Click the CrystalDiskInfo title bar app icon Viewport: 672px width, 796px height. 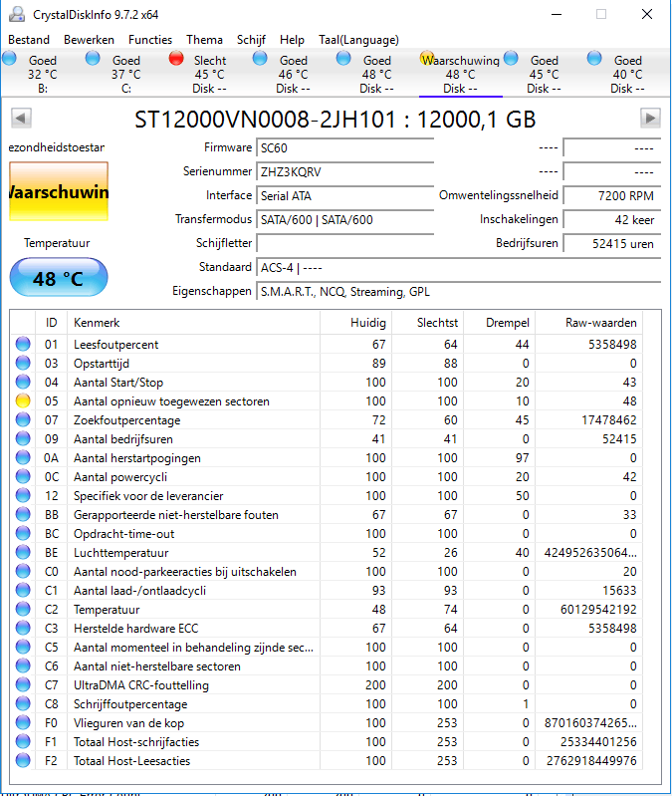point(17,14)
